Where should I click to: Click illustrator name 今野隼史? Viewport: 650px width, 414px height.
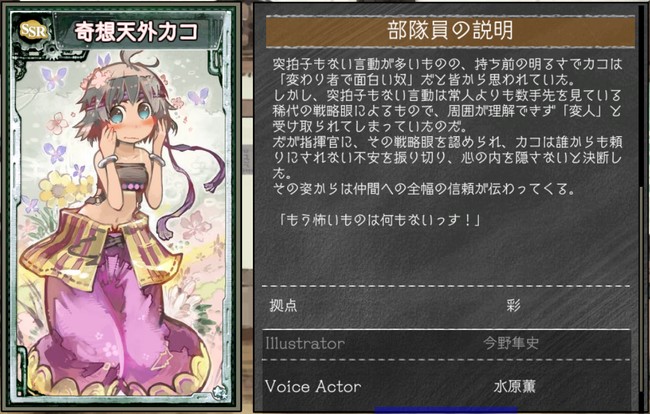point(511,344)
